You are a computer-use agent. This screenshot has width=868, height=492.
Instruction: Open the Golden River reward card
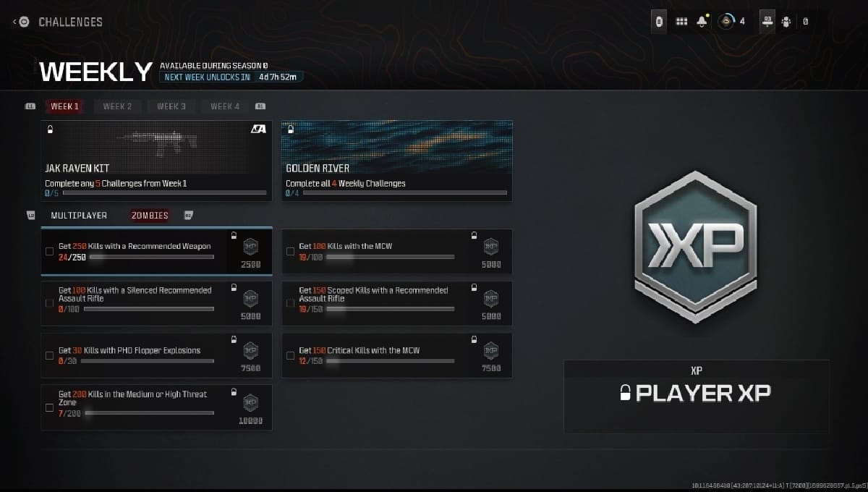[396, 161]
